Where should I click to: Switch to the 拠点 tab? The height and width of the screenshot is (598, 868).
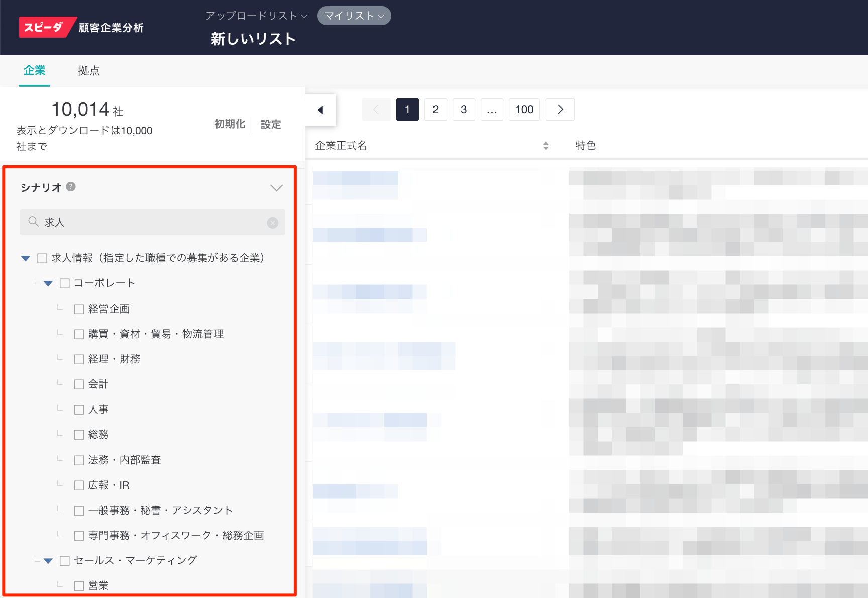[89, 71]
